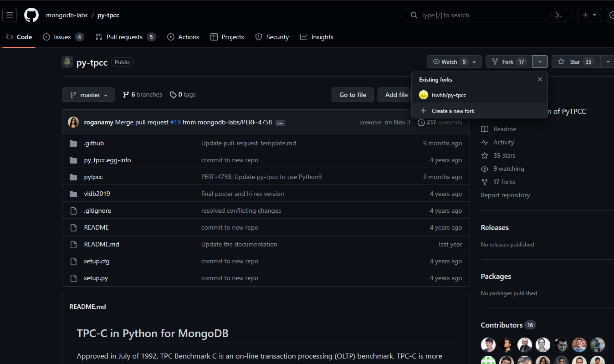
Task: Open 'final poster and hi res version' commit
Action: [x=242, y=194]
